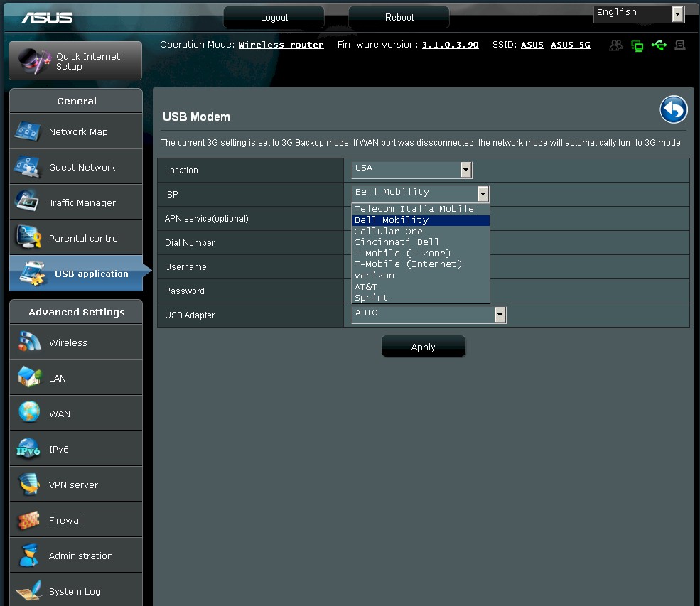Open Traffic Manager menu label

(x=82, y=202)
